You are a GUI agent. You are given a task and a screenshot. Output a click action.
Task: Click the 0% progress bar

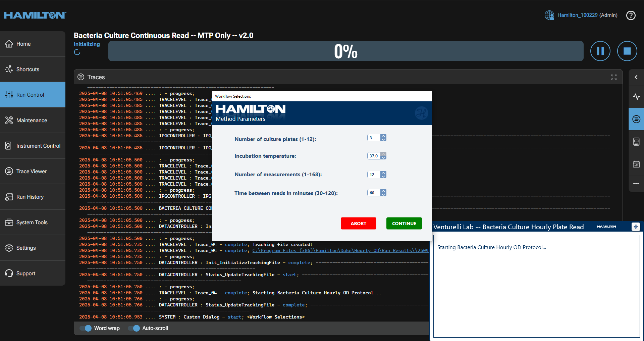345,51
